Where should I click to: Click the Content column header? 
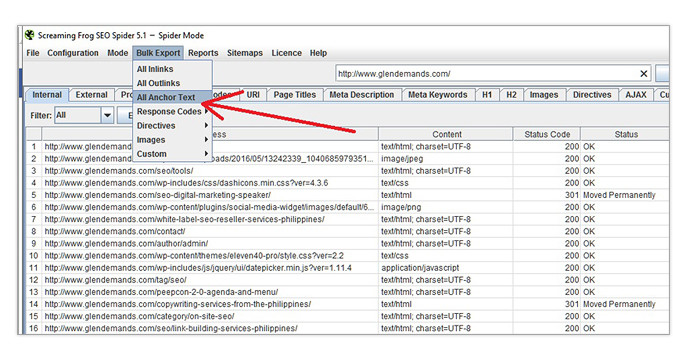[446, 134]
